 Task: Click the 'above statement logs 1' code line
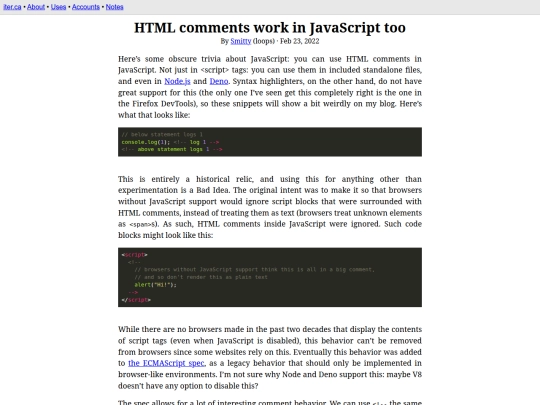point(172,149)
